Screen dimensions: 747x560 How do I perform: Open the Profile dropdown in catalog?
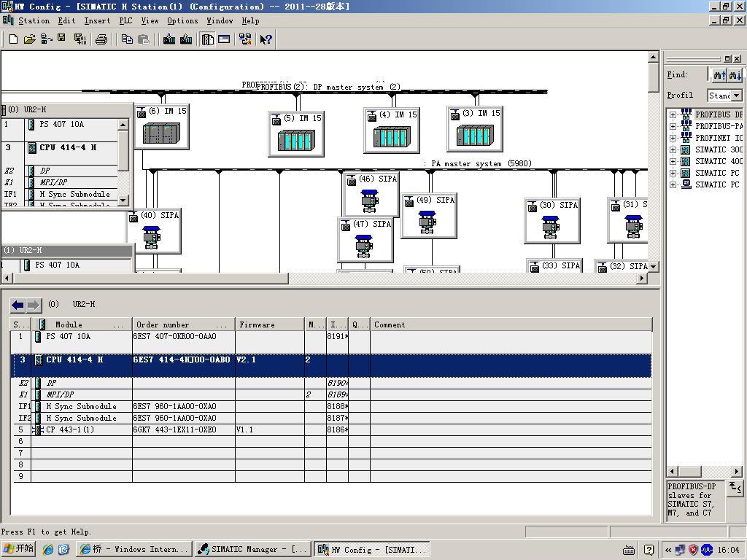click(737, 96)
